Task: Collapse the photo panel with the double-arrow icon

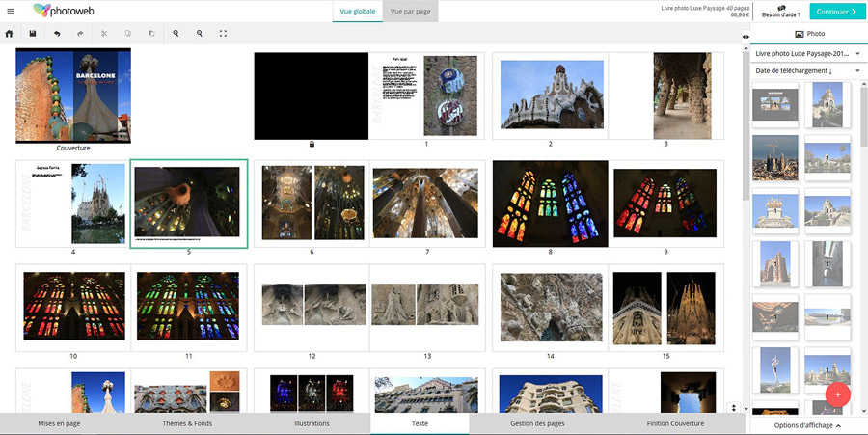Action: (746, 37)
